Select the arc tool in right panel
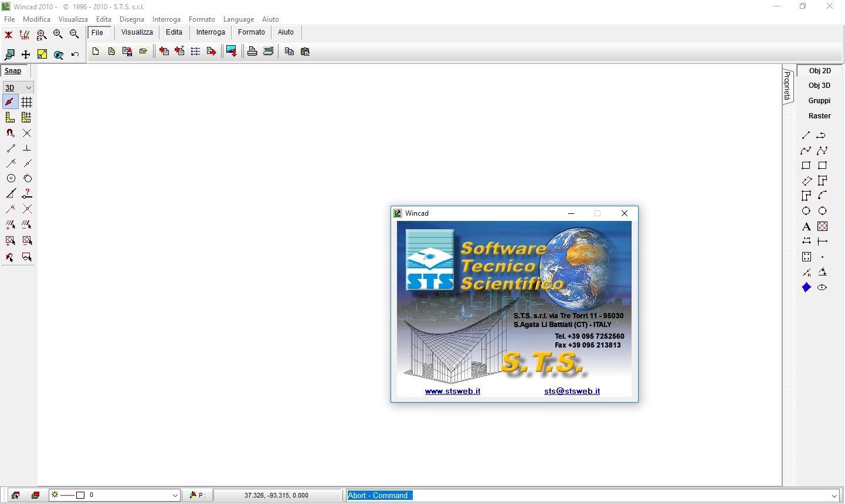Image resolution: width=845 pixels, height=504 pixels. click(x=823, y=195)
